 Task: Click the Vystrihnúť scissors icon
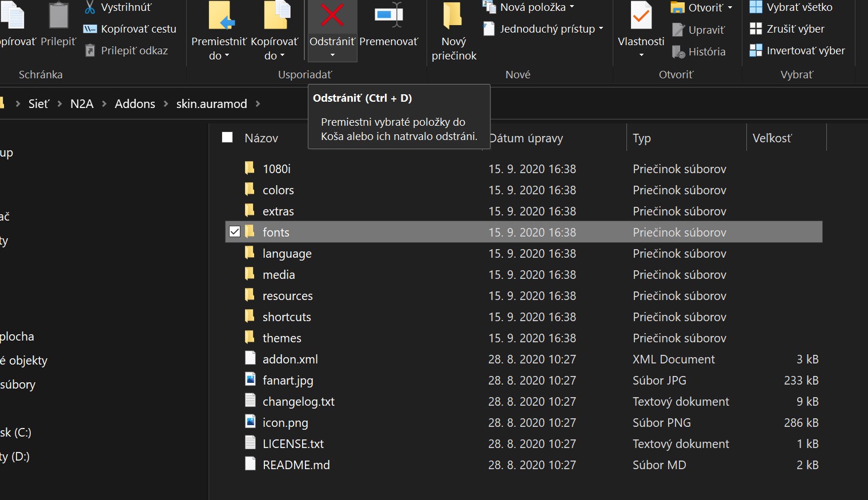point(90,7)
